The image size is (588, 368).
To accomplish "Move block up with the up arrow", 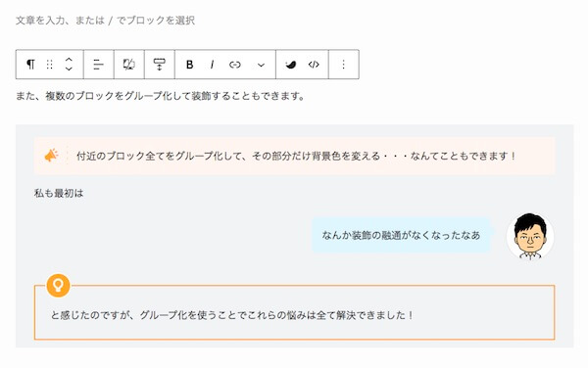I will coord(69,60).
